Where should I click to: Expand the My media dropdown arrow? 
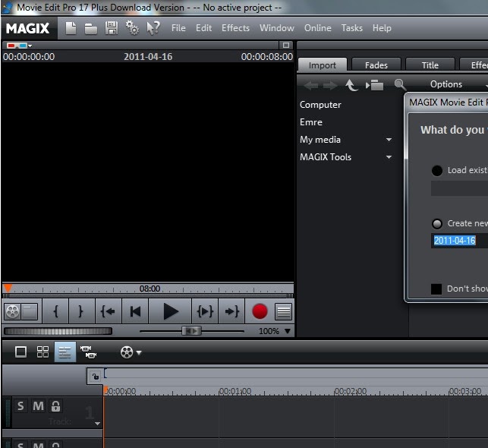pyautogui.click(x=389, y=140)
